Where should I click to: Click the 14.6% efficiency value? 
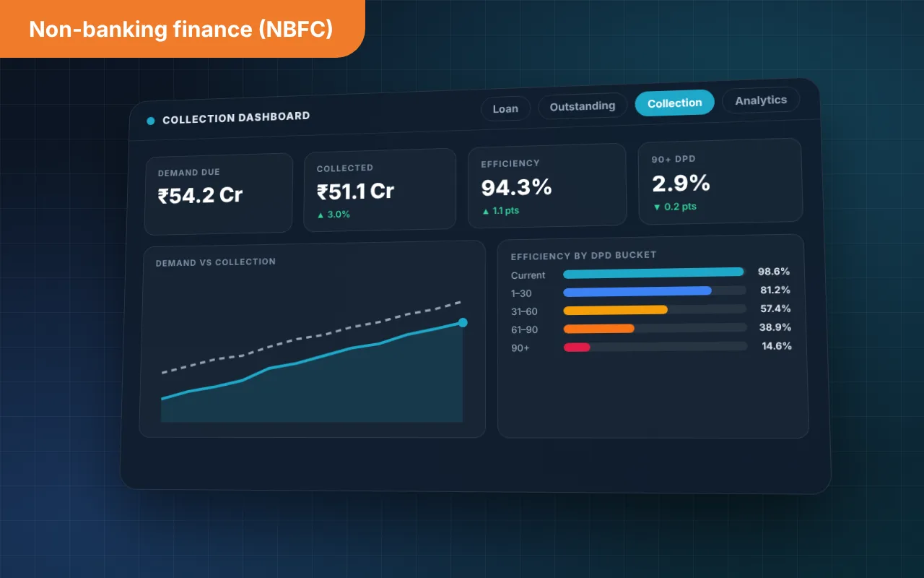coord(777,346)
